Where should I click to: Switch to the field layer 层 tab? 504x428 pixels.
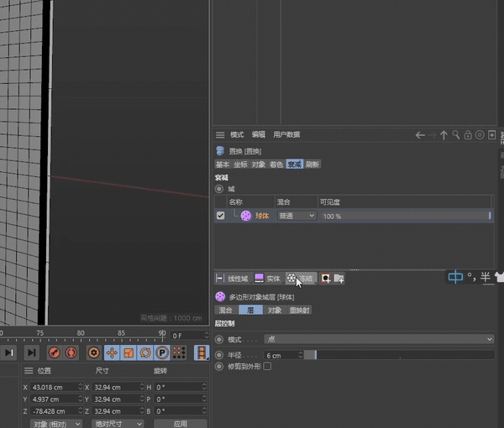250,311
